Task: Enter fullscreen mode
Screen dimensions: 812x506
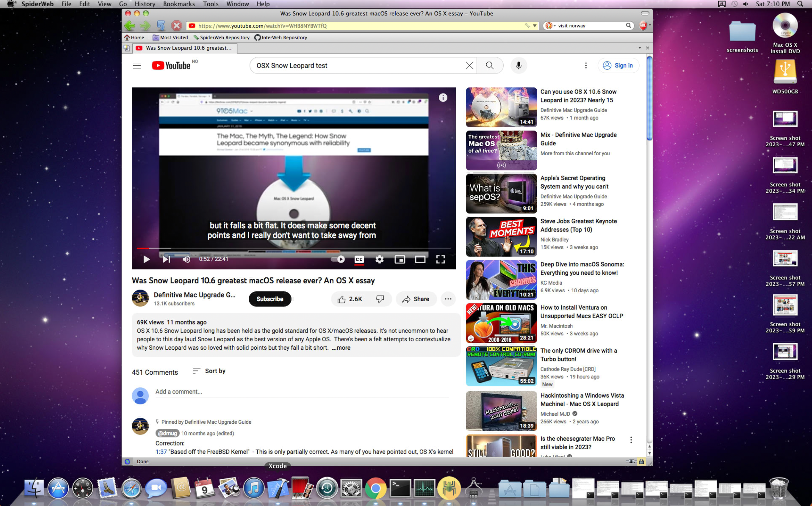Action: [x=440, y=259]
